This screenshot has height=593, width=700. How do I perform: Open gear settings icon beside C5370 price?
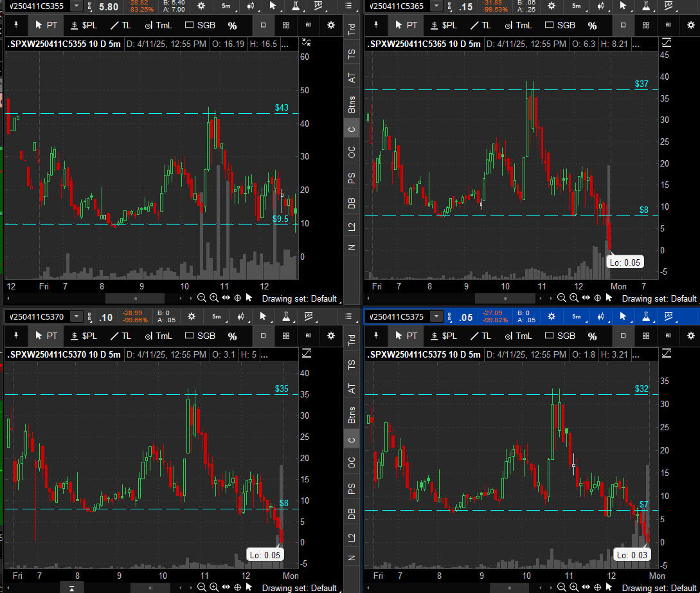click(192, 316)
